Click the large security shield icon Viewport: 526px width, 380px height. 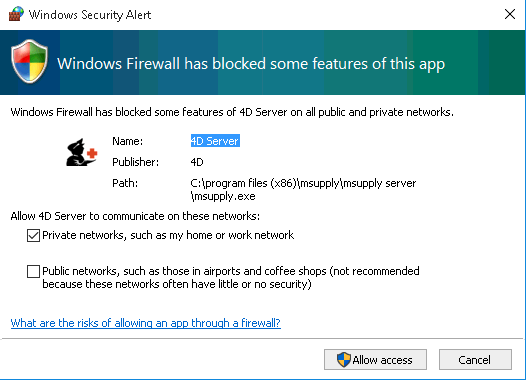pyautogui.click(x=29, y=61)
